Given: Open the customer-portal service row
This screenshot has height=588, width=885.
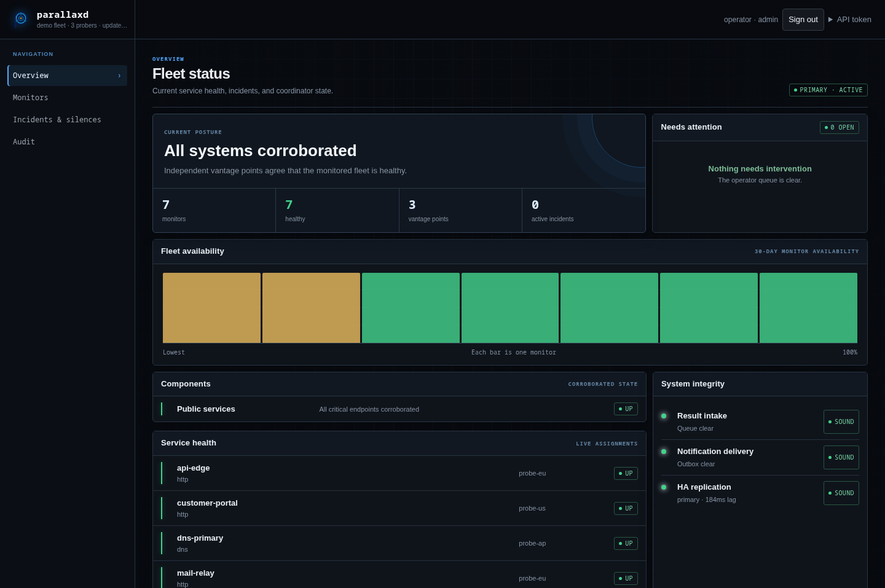Looking at the screenshot, I should (399, 508).
